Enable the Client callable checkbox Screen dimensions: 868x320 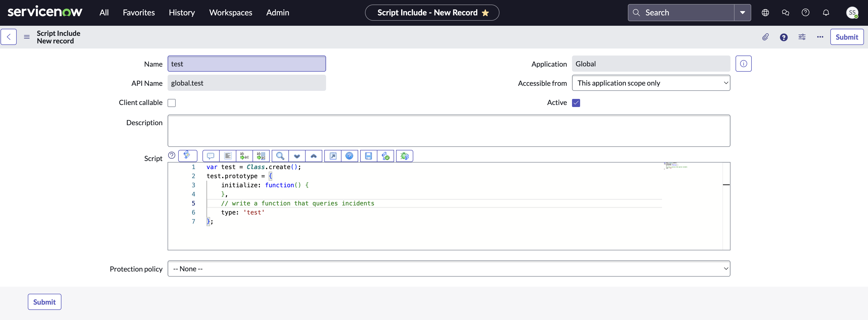pyautogui.click(x=172, y=103)
